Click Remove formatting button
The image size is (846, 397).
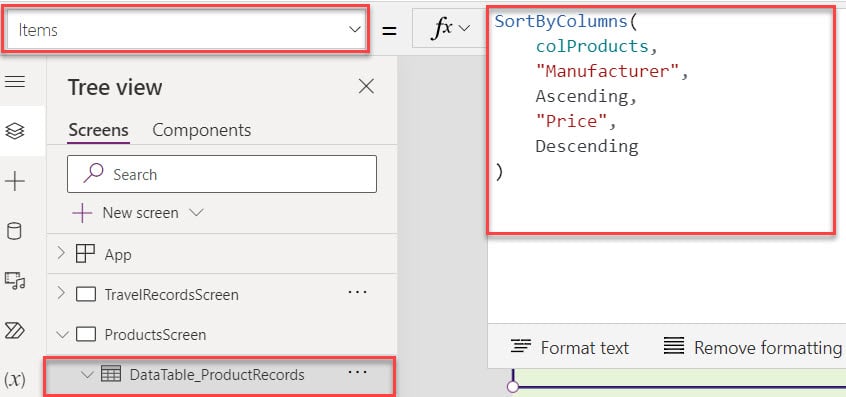tap(753, 348)
